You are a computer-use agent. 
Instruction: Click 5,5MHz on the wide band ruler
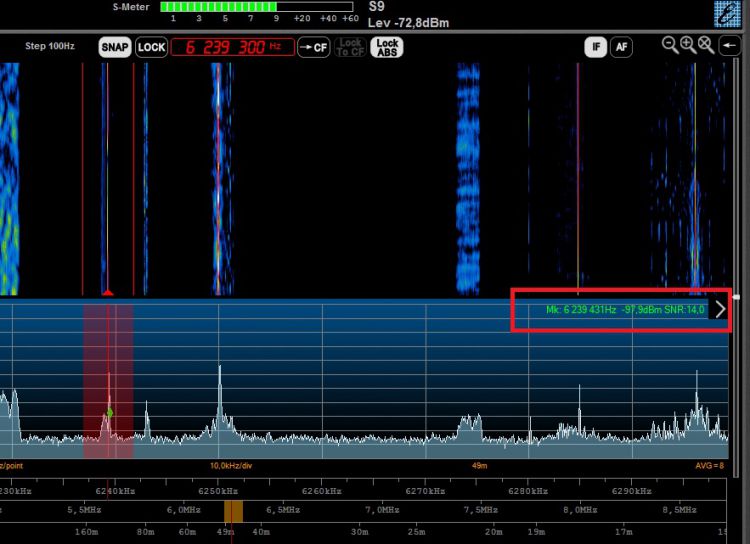(84, 510)
